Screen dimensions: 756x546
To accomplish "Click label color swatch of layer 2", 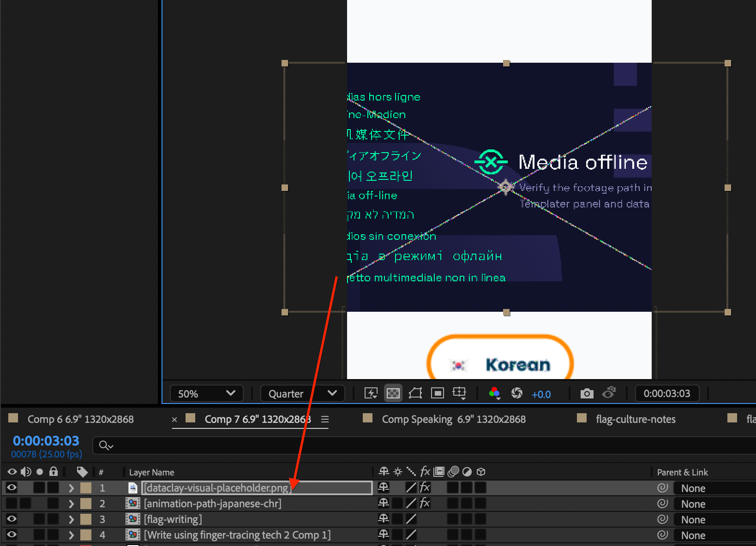I will point(86,504).
